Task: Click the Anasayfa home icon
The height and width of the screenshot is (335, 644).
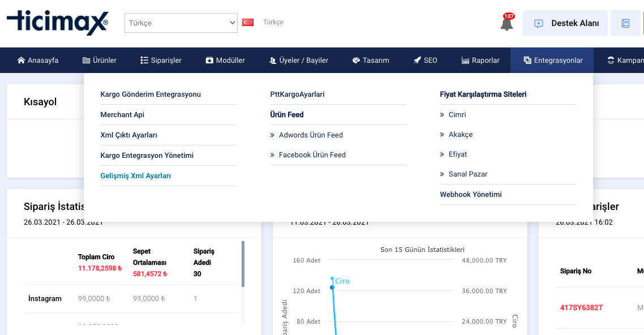Action: pyautogui.click(x=21, y=61)
